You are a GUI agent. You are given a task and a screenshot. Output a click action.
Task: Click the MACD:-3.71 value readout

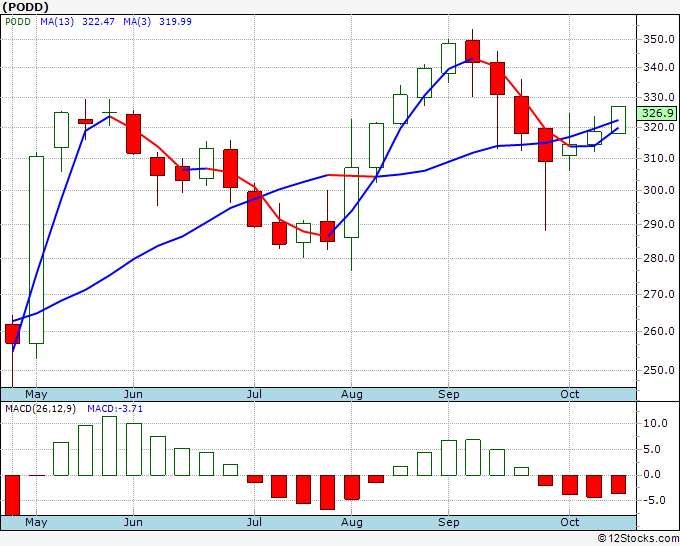(115, 409)
